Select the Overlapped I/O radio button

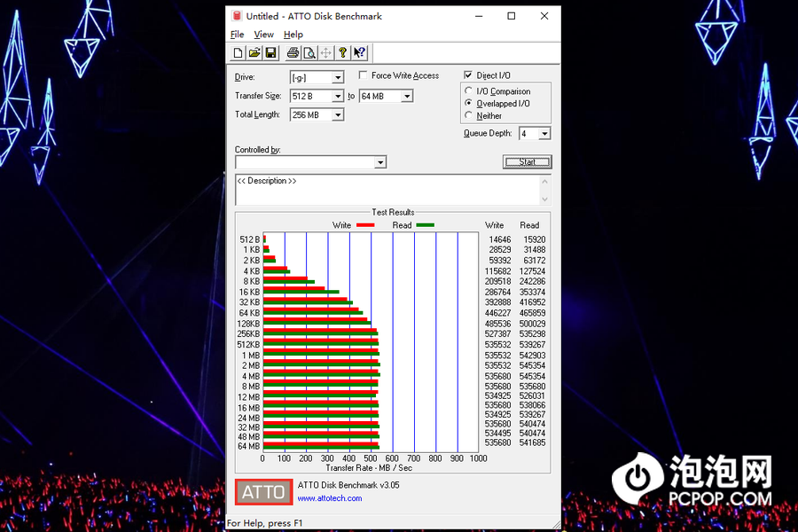coord(468,103)
